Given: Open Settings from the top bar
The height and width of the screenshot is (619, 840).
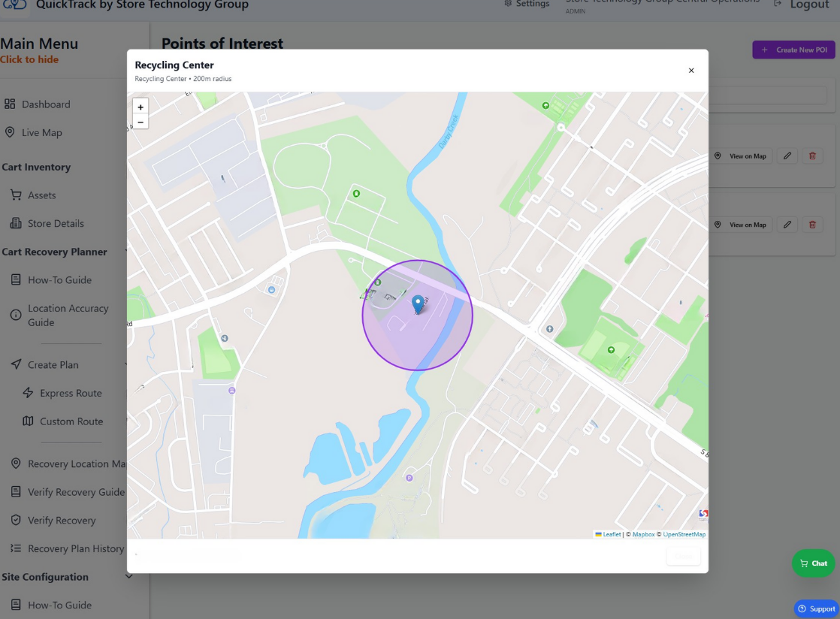Looking at the screenshot, I should [527, 4].
